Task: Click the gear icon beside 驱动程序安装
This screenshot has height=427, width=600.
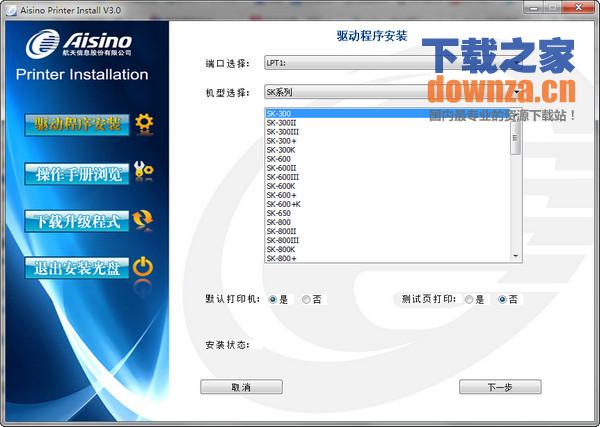Action: pyautogui.click(x=144, y=124)
